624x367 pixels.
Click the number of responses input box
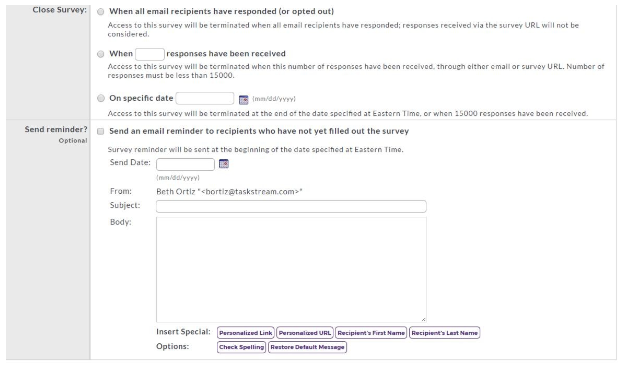[x=150, y=54]
